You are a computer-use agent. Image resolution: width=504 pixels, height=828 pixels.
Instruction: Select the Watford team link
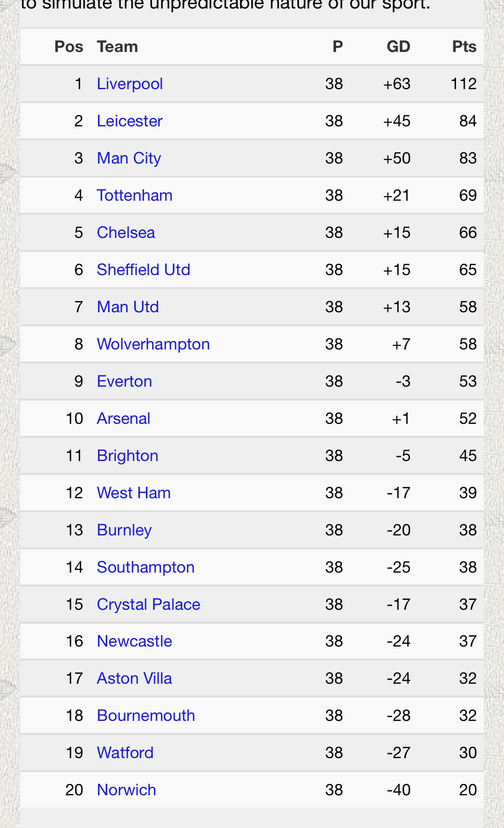pos(125,753)
